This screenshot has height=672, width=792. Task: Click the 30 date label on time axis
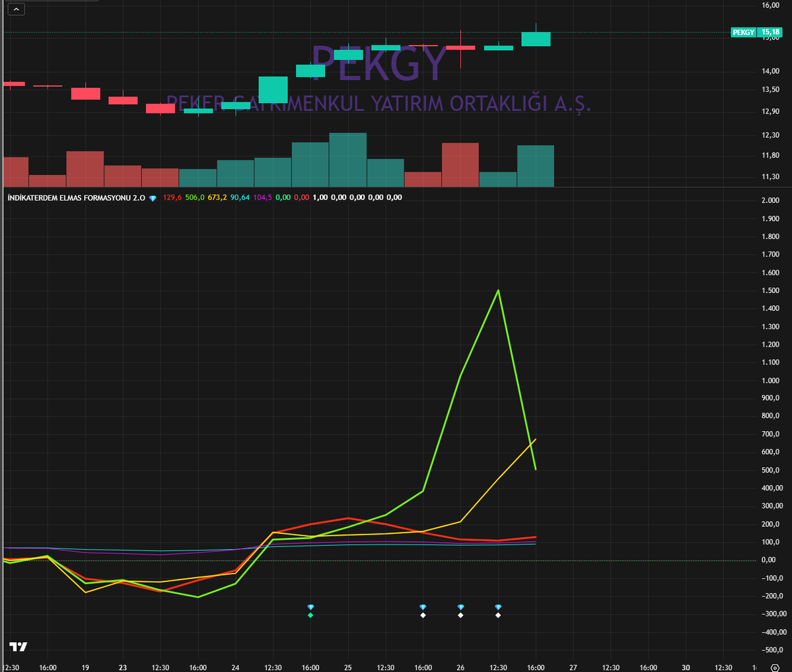pos(686,667)
